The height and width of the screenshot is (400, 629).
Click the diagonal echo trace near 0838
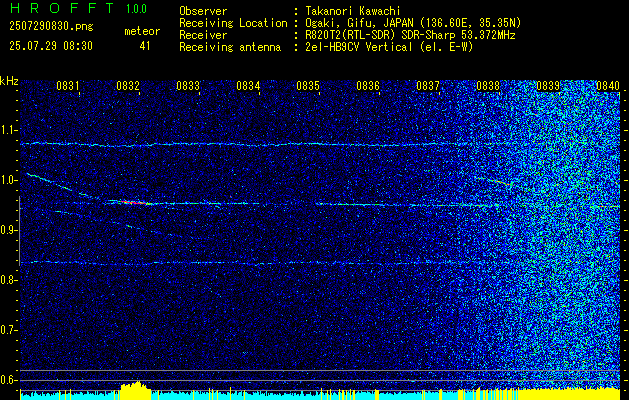pos(495,181)
